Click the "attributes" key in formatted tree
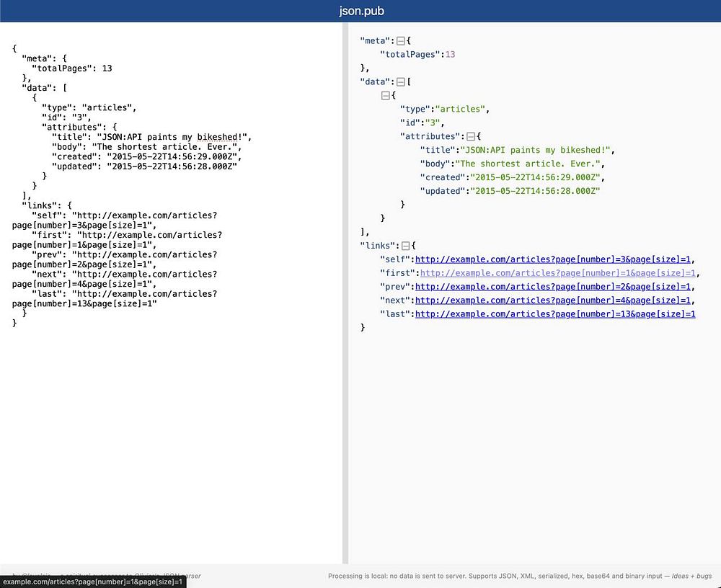 (430, 136)
